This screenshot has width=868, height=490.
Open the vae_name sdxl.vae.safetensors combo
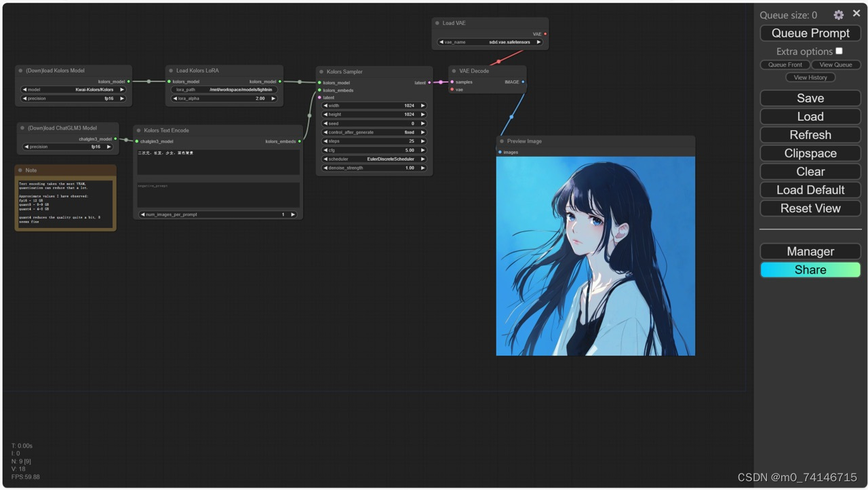click(490, 42)
